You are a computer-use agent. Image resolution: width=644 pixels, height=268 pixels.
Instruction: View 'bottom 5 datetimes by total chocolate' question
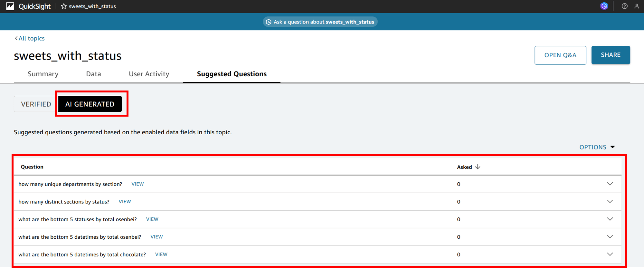click(161, 254)
